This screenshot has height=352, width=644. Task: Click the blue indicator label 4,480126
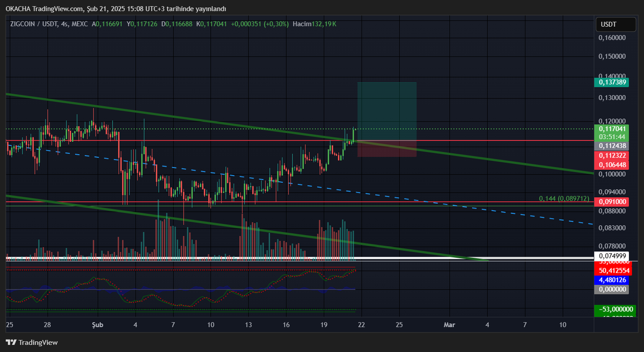click(613, 280)
